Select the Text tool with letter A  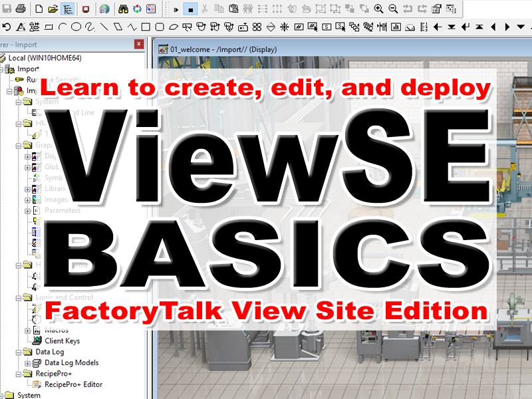tap(21, 27)
